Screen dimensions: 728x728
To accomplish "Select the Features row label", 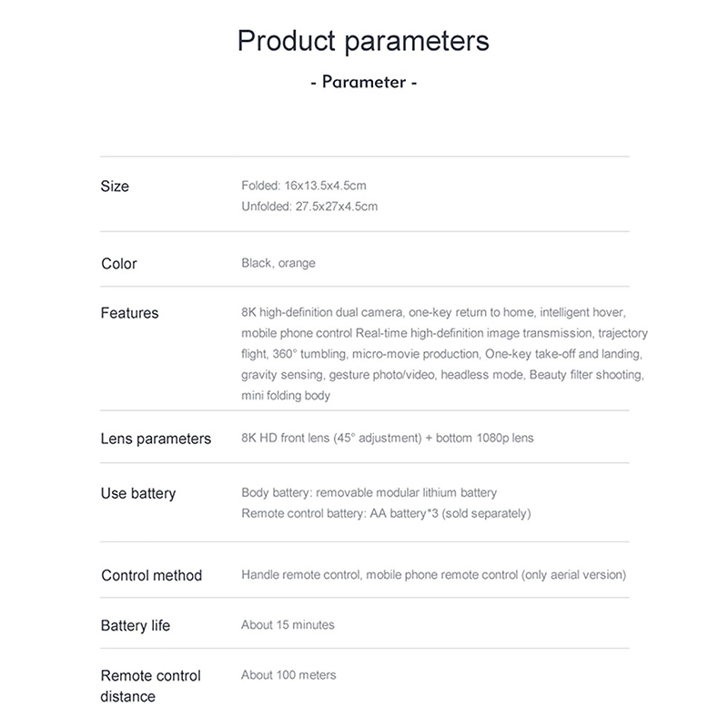I will tap(129, 313).
